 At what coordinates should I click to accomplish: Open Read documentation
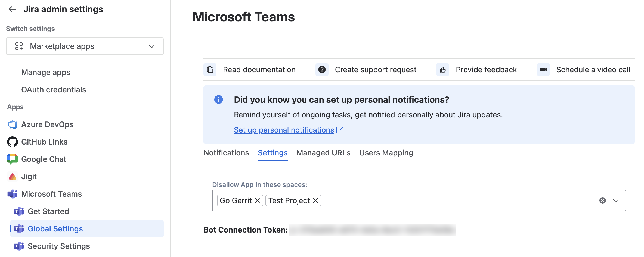pyautogui.click(x=259, y=70)
